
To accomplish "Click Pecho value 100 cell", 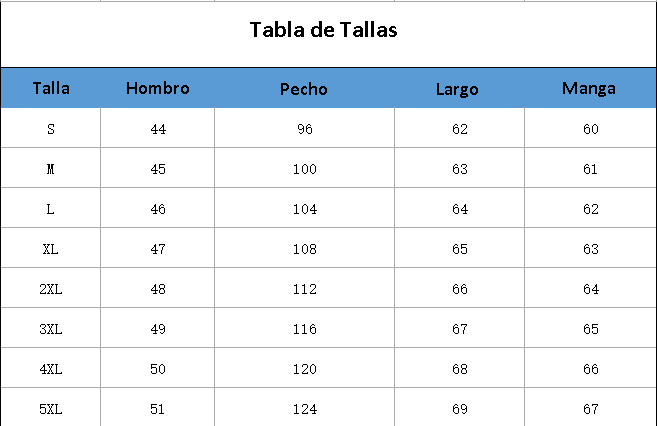I will [304, 169].
